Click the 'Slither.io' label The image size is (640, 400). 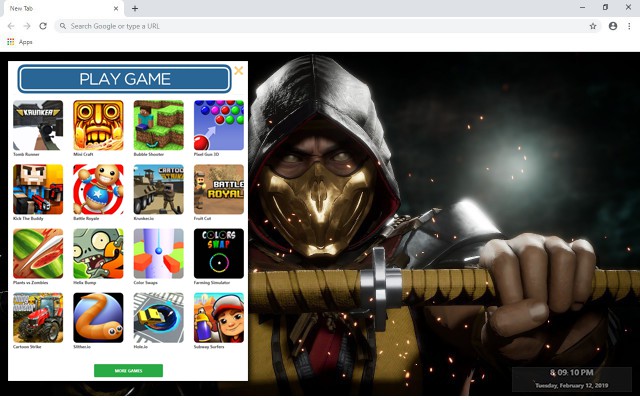tap(82, 347)
